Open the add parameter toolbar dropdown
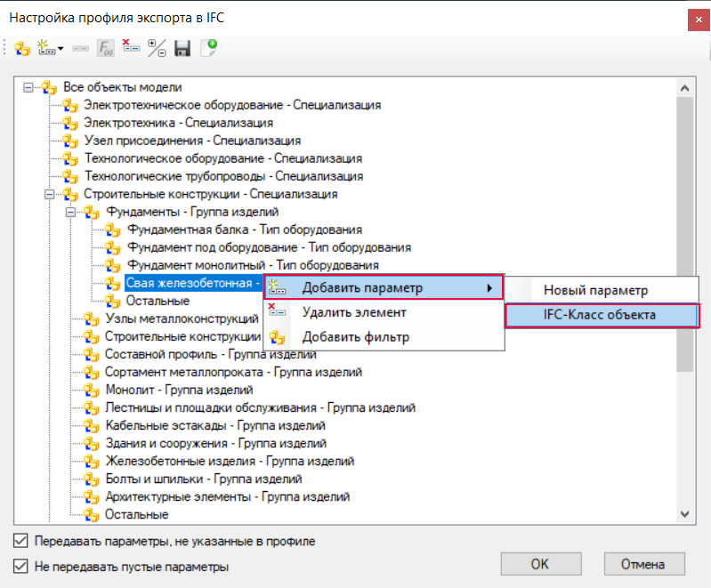This screenshot has width=711, height=588. tap(61, 49)
